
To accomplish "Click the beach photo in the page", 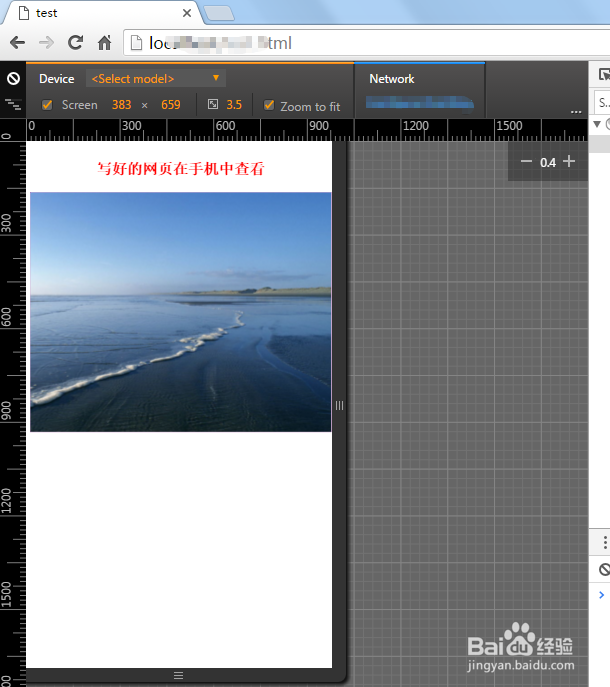I will [x=181, y=312].
